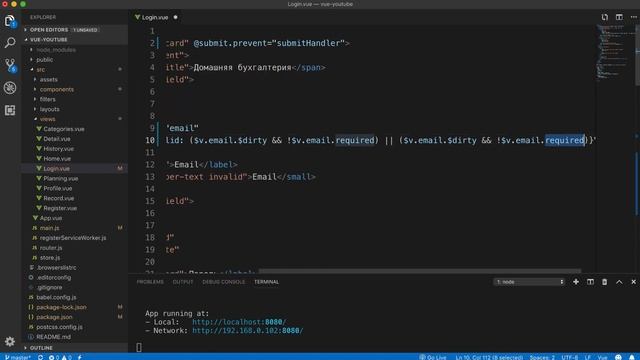The width and height of the screenshot is (640, 360).
Task: Switch to the DEBUG CONSOLE panel tab
Action: tap(224, 282)
